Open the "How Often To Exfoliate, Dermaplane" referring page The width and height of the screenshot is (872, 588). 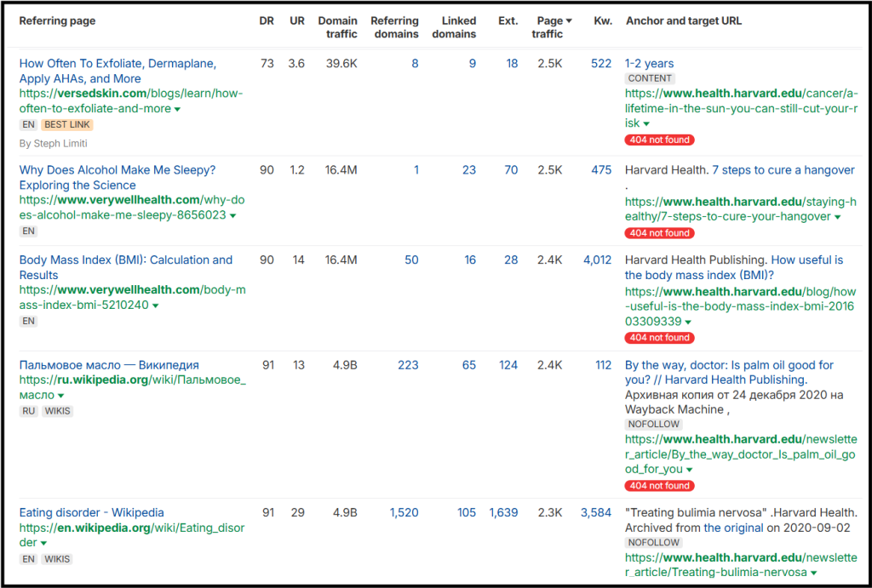tap(118, 63)
